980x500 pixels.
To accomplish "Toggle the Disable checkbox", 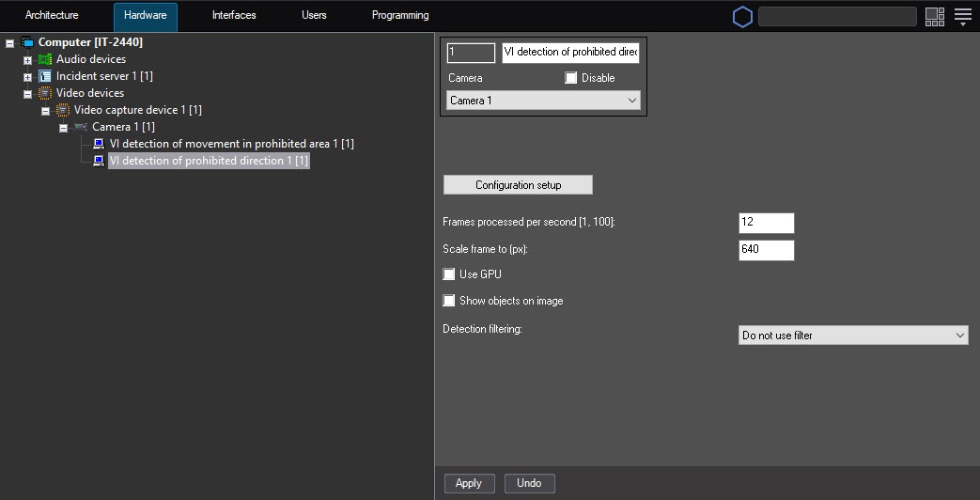I will click(x=570, y=78).
